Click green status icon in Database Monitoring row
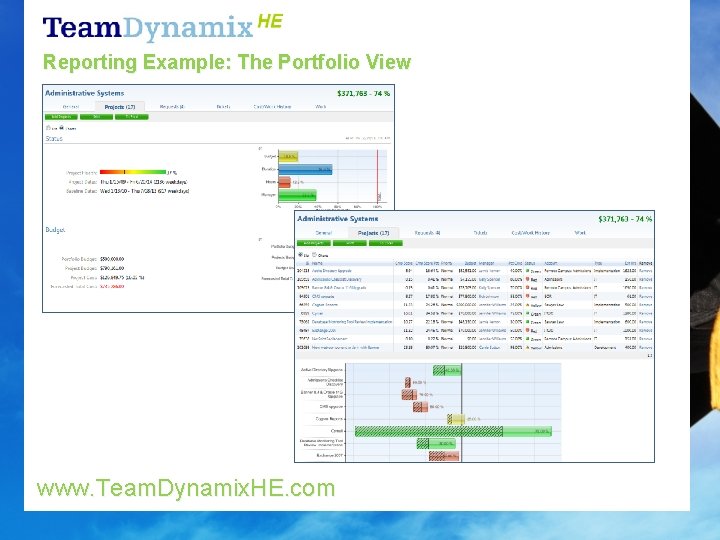Screen dimensions: 720x540 click(x=528, y=322)
